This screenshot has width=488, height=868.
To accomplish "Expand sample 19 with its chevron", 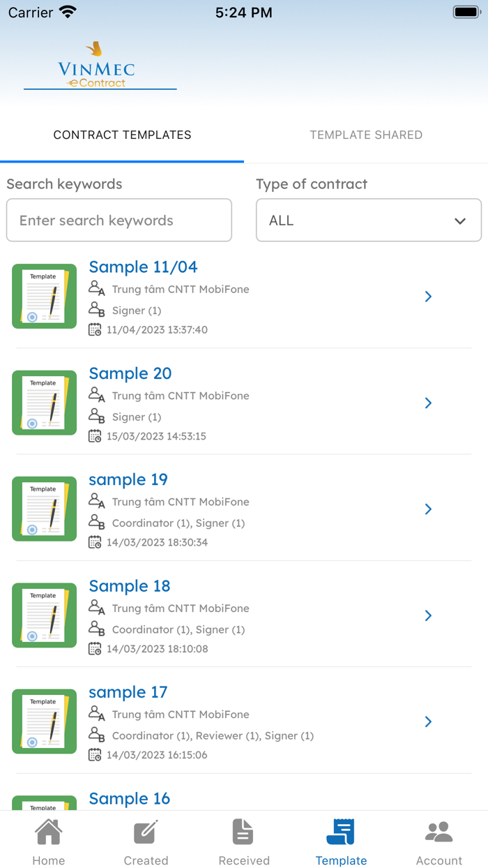I will tap(428, 509).
